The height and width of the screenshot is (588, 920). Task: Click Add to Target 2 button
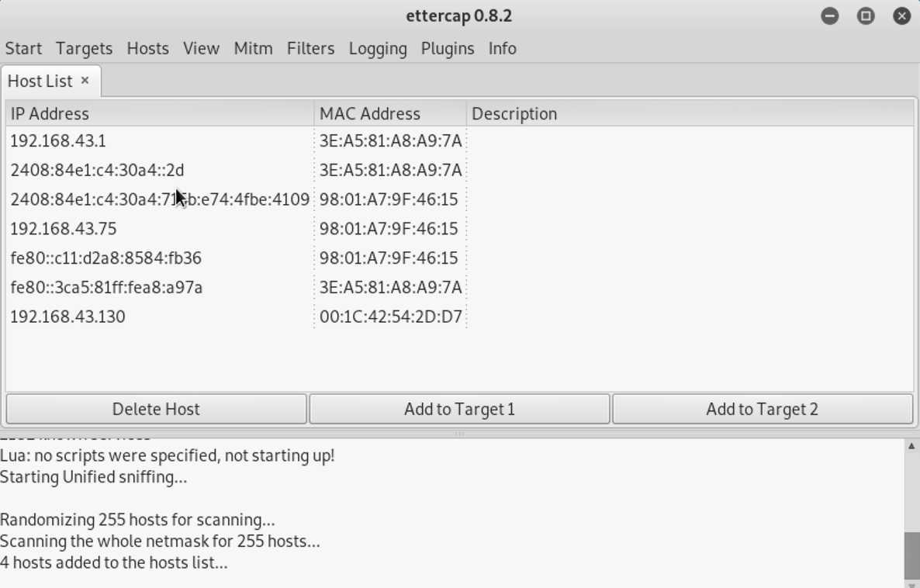click(x=763, y=409)
